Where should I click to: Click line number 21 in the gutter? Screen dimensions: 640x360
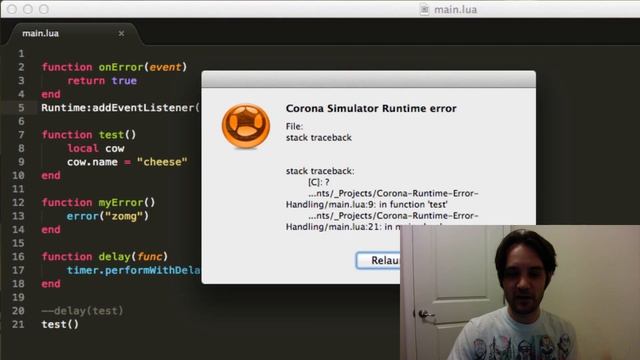18,324
